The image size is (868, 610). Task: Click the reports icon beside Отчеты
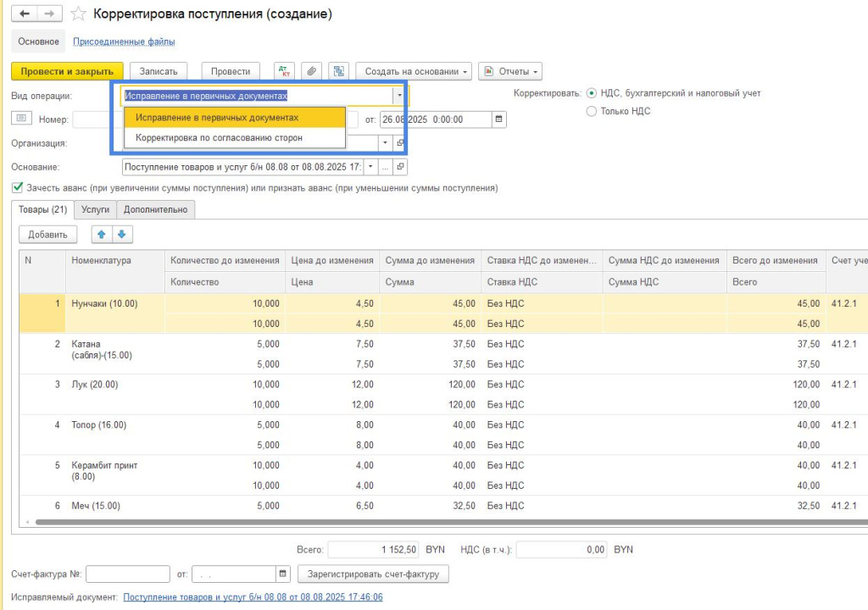(489, 71)
